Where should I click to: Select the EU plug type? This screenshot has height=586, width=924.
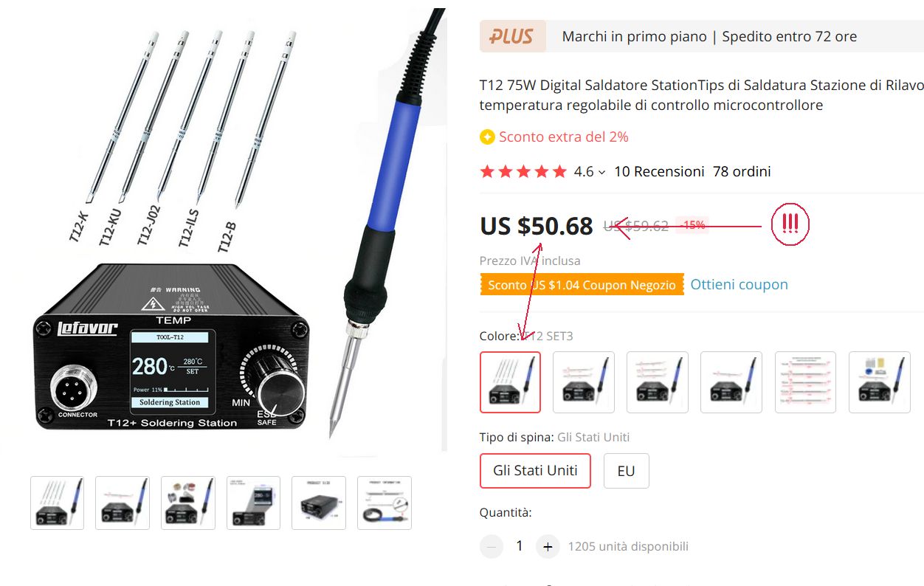(x=627, y=471)
